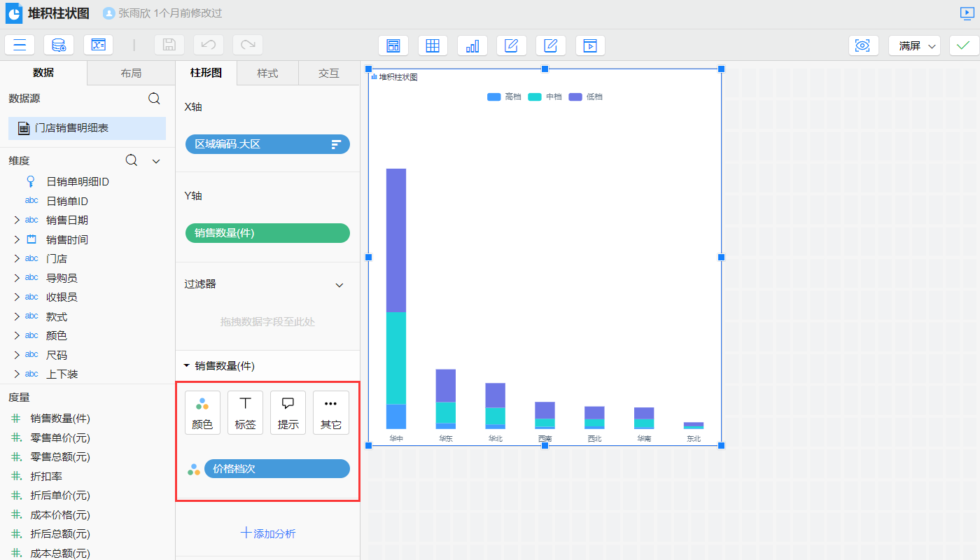Click the add data source database icon
This screenshot has height=560, width=980.
point(59,45)
